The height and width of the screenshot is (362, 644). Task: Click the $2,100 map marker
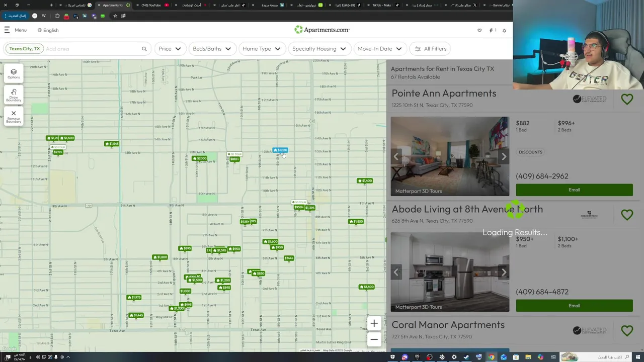click(x=200, y=158)
